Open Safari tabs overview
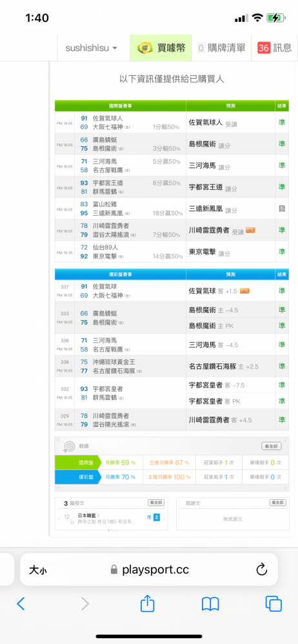The width and height of the screenshot is (298, 644). coord(273,604)
